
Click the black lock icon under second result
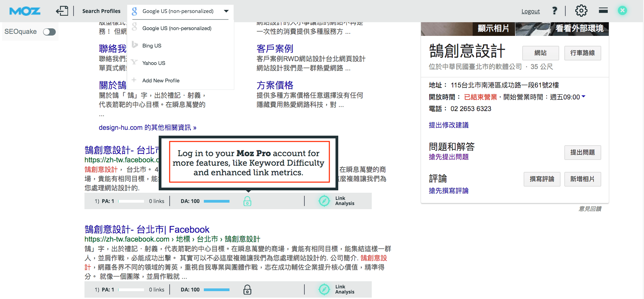coord(247,289)
